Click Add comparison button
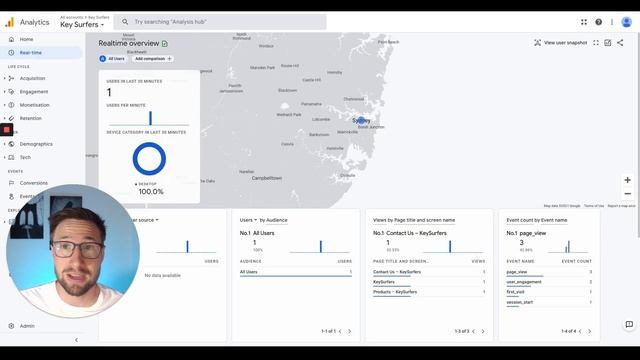The height and width of the screenshot is (360, 640). click(x=153, y=59)
